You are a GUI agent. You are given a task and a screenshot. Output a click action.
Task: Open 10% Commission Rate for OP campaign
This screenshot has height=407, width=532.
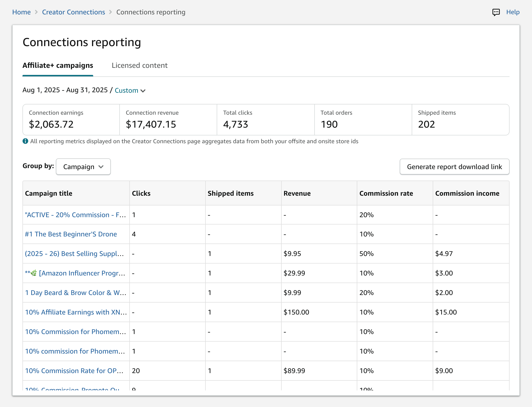click(74, 371)
